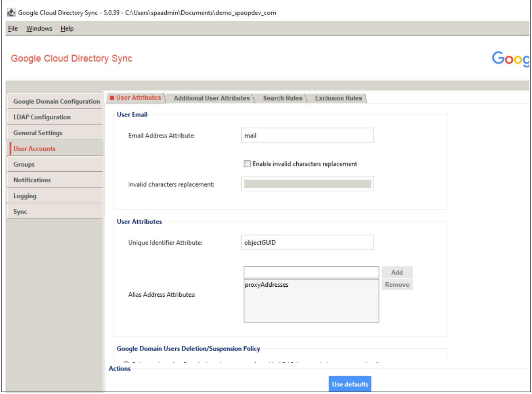Viewport: 532px width, 394px height.
Task: Open the Exclusion Rules tab
Action: pos(338,98)
